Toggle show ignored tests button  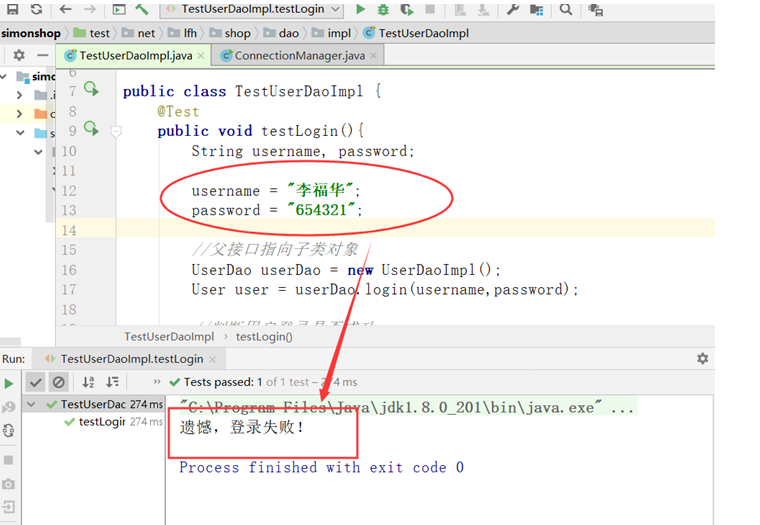59,382
